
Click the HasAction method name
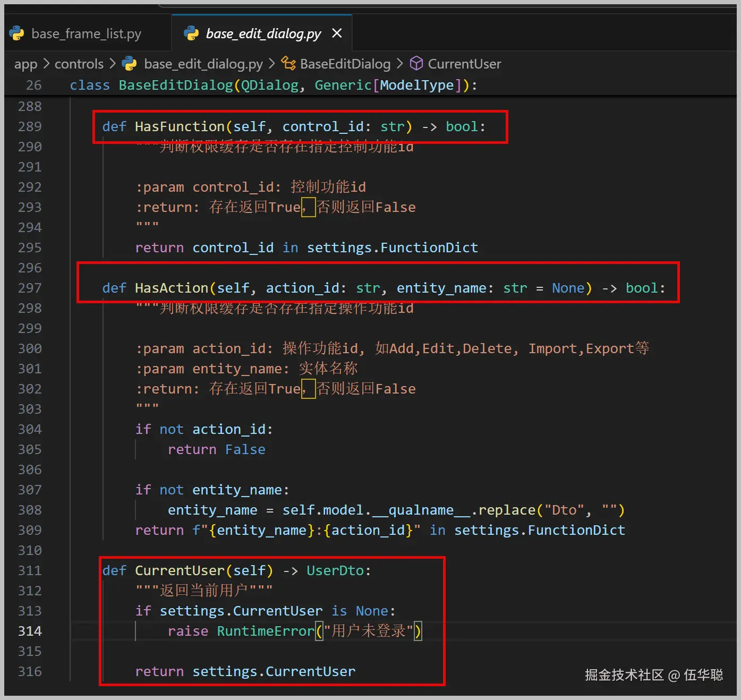click(x=172, y=288)
